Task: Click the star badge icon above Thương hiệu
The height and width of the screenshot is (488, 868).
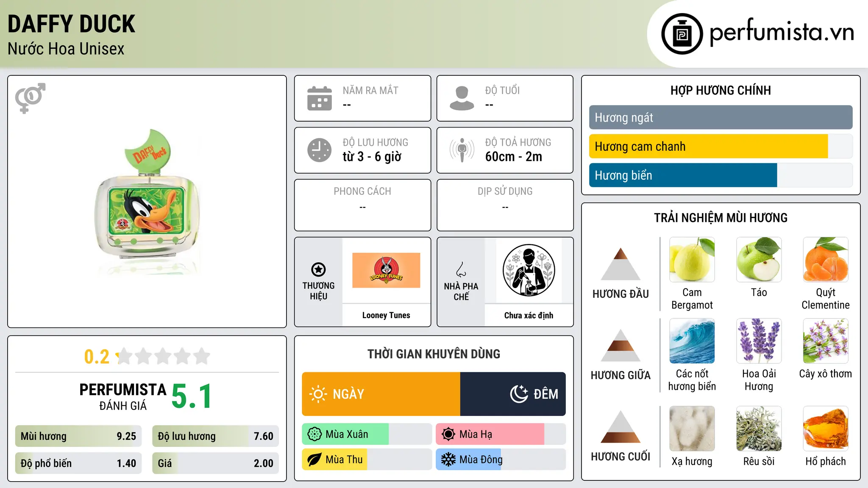Action: [x=318, y=269]
